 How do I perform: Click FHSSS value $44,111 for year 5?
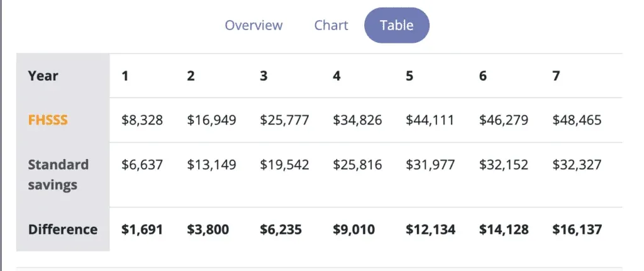pyautogui.click(x=430, y=120)
